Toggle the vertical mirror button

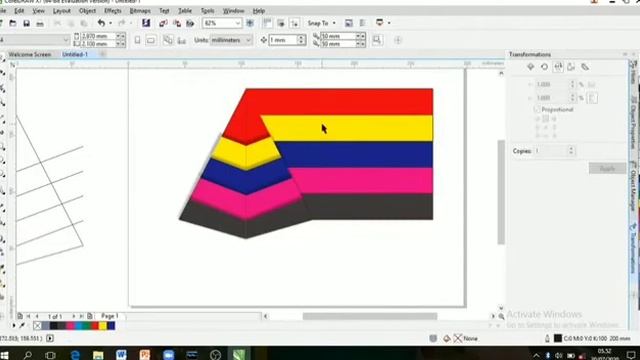pyautogui.click(x=593, y=98)
